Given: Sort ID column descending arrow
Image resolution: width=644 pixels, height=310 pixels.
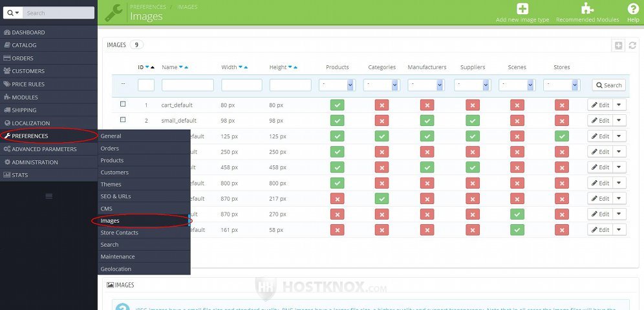Looking at the screenshot, I should (x=147, y=67).
